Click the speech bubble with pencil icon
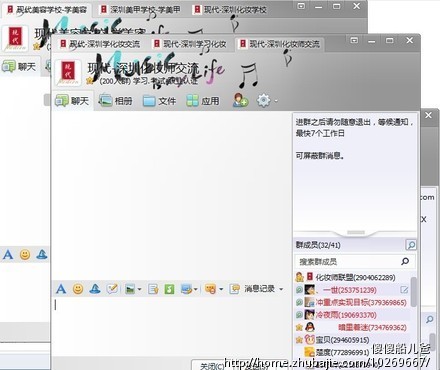440x370 pixels. tap(112, 289)
